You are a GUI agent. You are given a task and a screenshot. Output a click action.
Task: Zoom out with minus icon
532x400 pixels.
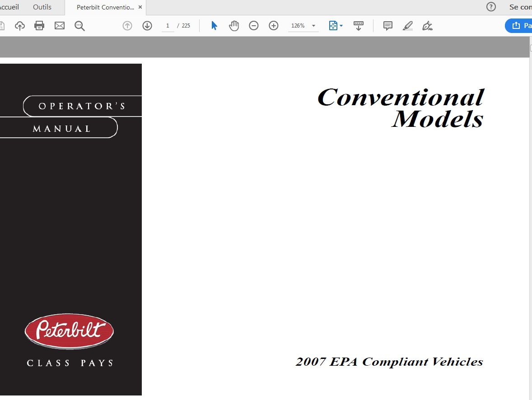click(x=253, y=26)
